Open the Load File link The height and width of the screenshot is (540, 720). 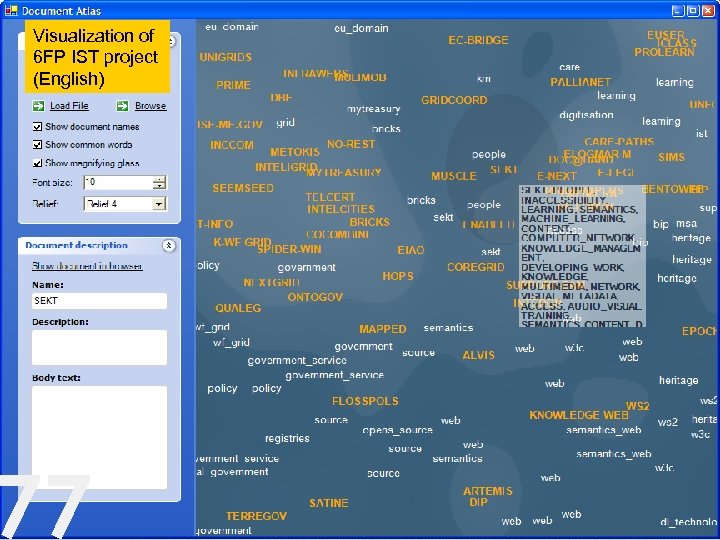tap(69, 106)
